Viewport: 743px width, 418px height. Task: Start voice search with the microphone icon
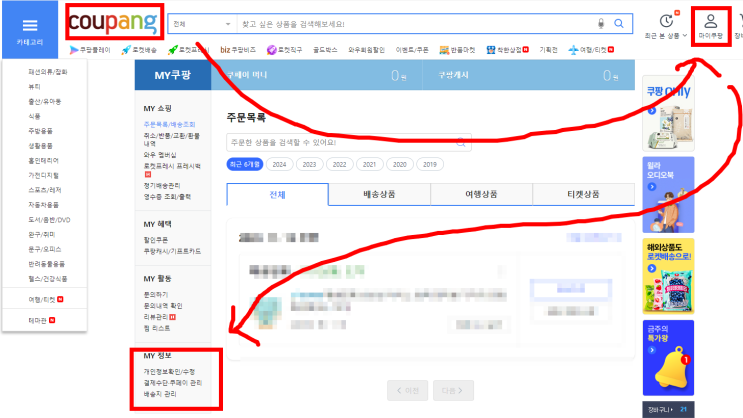pos(601,24)
